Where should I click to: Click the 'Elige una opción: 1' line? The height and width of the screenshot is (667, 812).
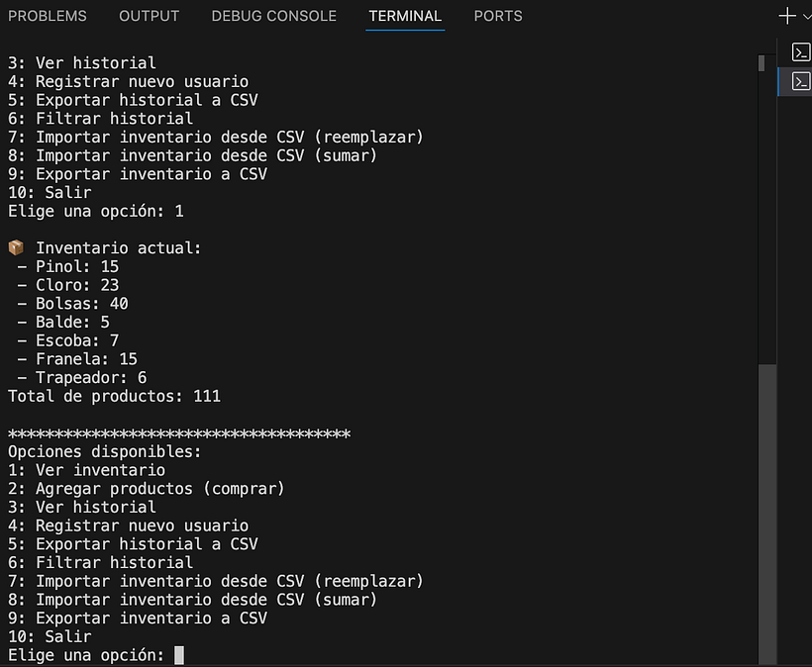96,211
